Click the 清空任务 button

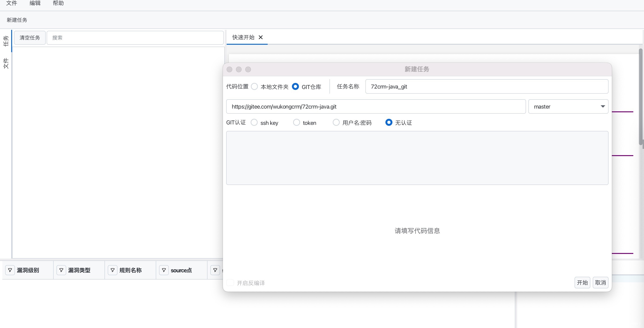(30, 38)
